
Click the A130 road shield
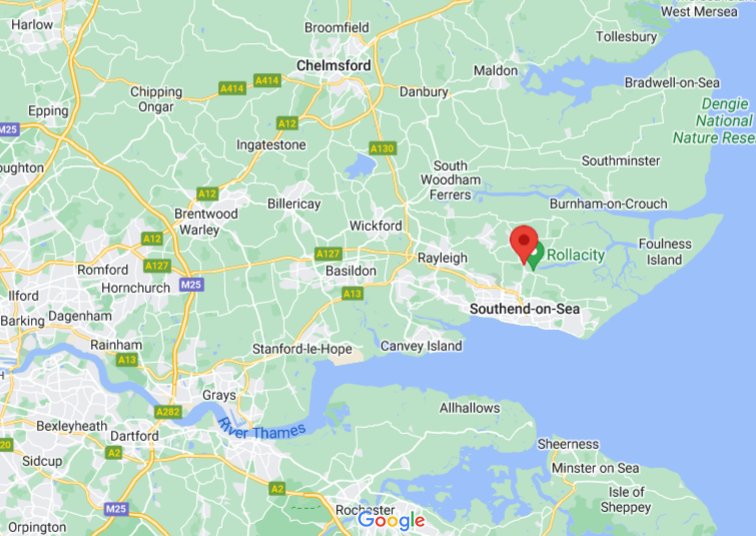click(382, 148)
